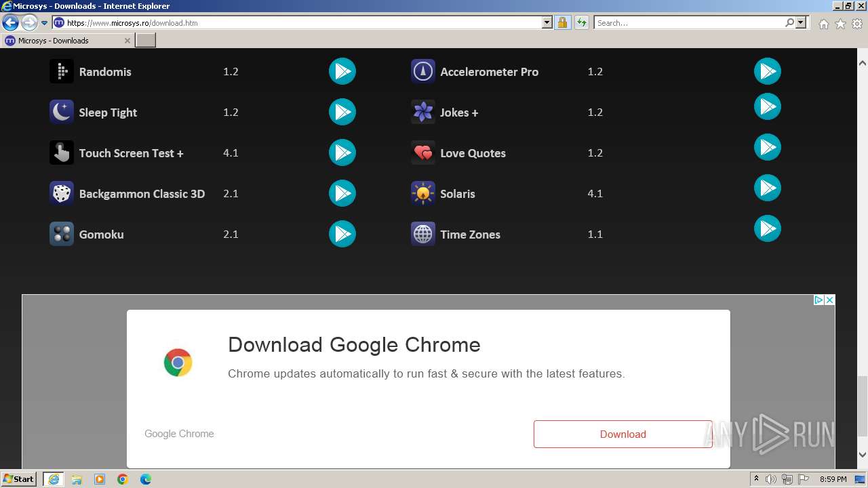The height and width of the screenshot is (488, 868).
Task: Open Google Play link for Time Zones
Action: [768, 228]
